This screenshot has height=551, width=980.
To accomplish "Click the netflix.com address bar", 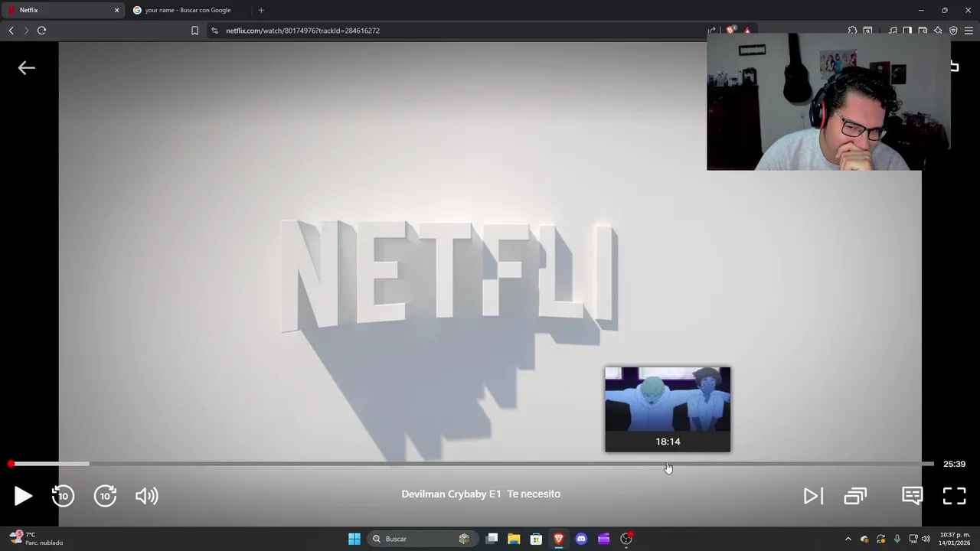I will coord(459,31).
